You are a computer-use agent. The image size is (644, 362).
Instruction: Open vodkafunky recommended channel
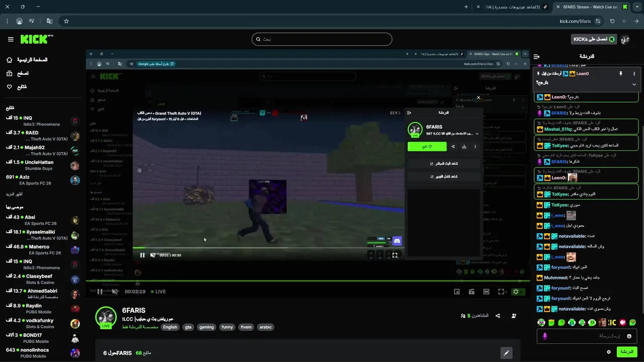click(x=43, y=323)
